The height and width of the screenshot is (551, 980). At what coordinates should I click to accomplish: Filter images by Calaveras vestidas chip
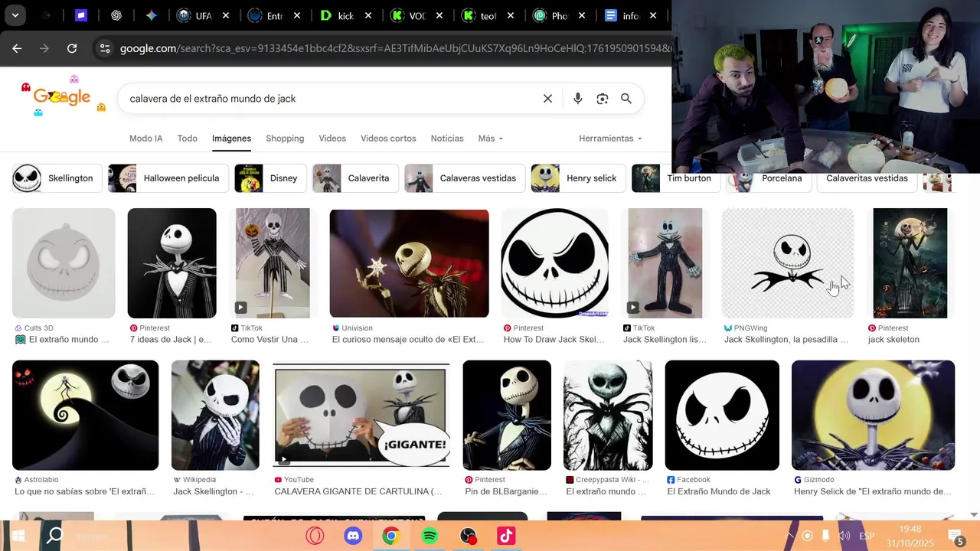[464, 178]
